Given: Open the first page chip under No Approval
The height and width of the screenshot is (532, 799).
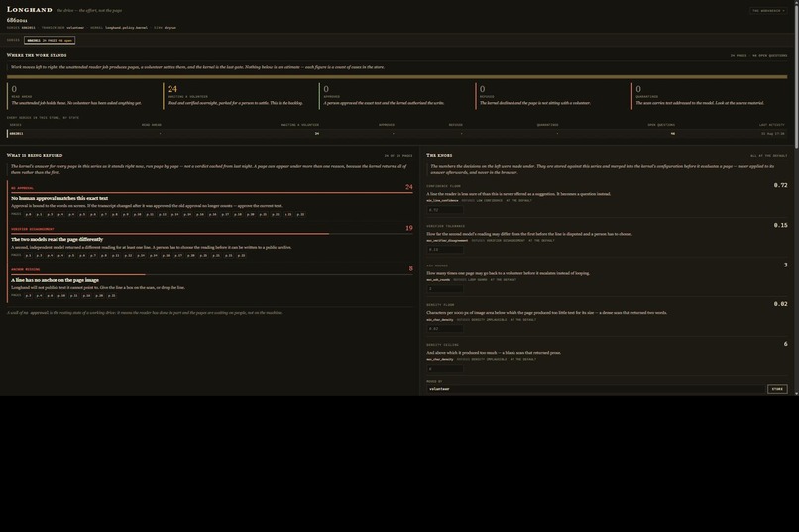Looking at the screenshot, I should 28,214.
